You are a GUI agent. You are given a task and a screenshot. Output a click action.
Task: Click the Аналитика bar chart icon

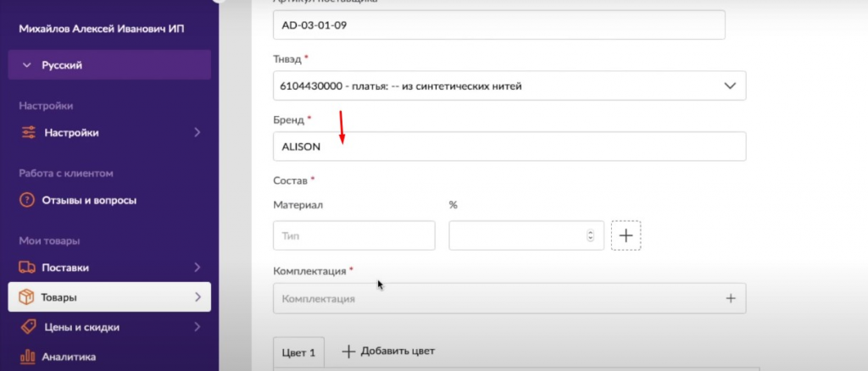click(x=27, y=357)
